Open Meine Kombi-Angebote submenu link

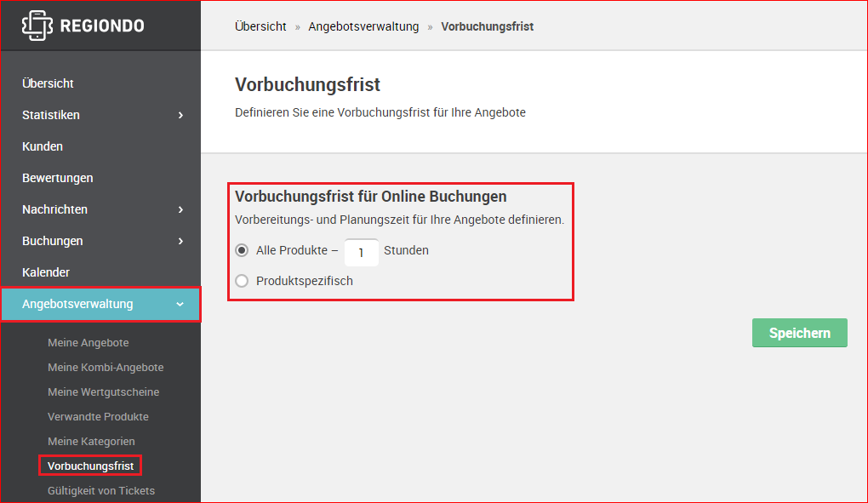pos(106,368)
